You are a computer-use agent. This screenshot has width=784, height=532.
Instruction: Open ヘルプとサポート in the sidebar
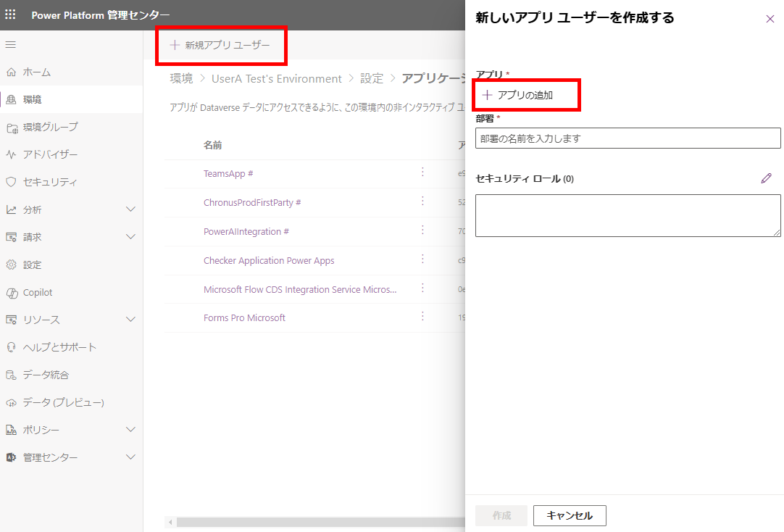(59, 347)
